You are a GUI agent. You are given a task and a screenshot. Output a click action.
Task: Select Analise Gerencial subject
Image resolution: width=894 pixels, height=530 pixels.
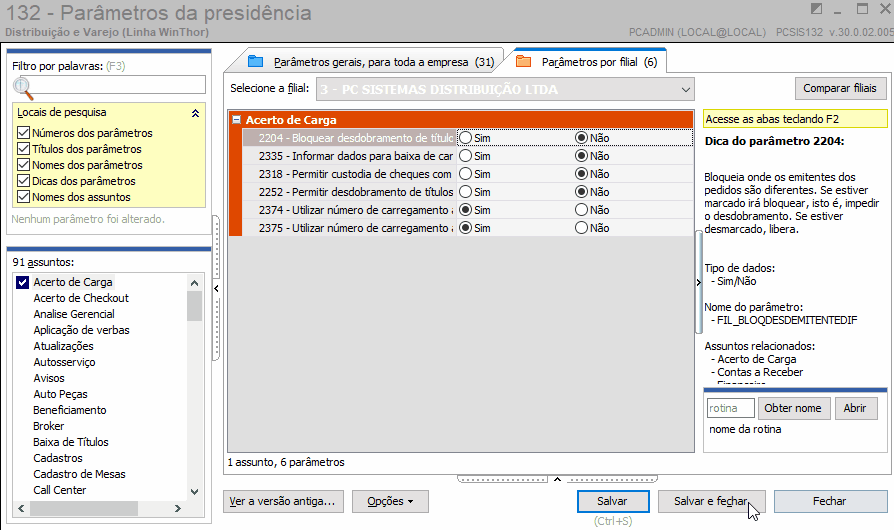click(x=74, y=314)
